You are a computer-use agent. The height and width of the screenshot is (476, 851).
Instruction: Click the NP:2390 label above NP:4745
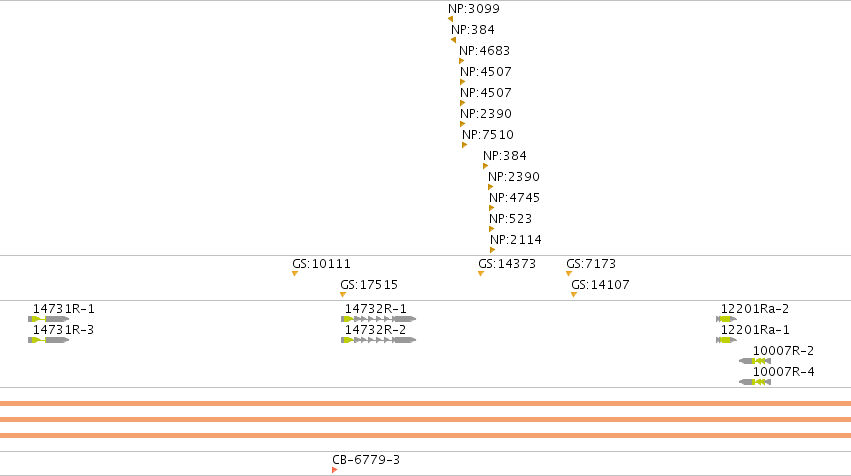click(514, 177)
